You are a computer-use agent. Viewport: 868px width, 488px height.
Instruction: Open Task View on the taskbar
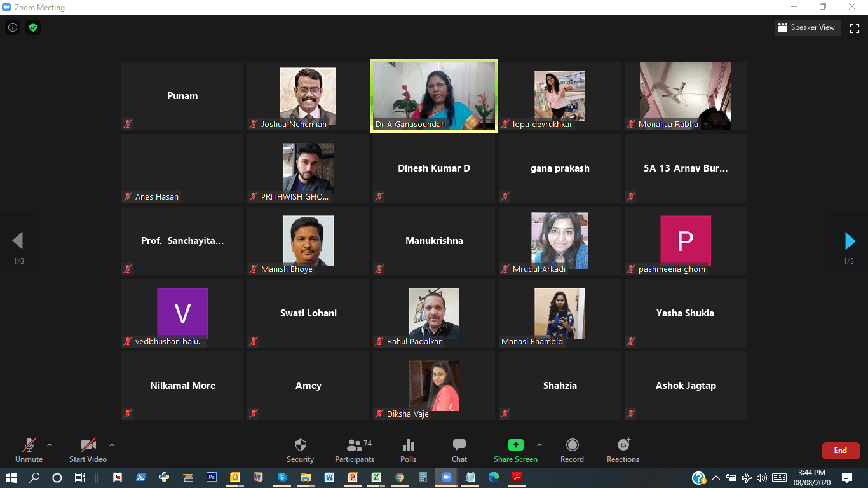(x=79, y=477)
